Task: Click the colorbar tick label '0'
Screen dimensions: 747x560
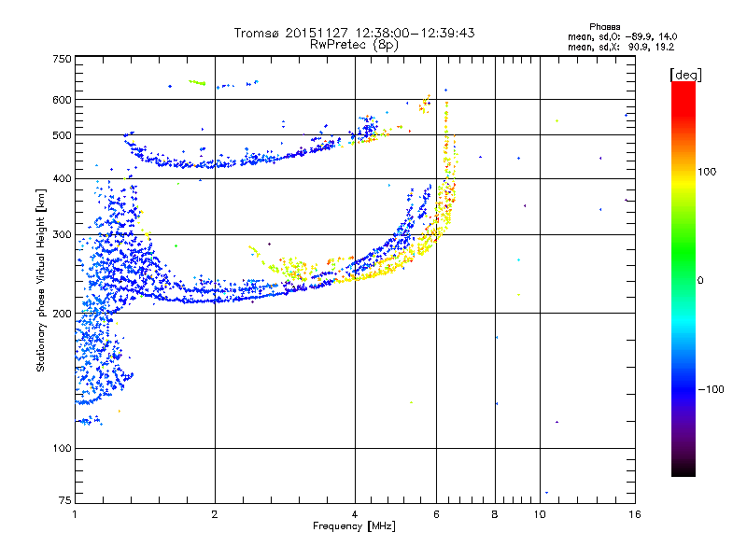Action: [700, 281]
